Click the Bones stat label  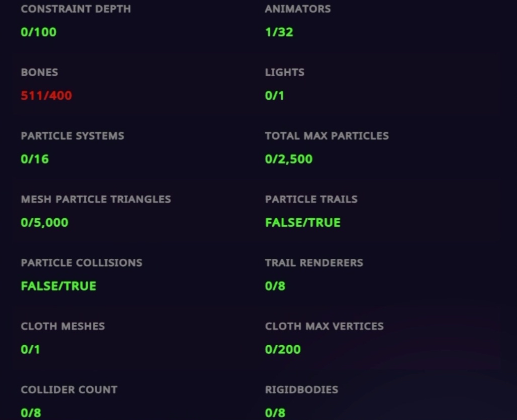40,72
